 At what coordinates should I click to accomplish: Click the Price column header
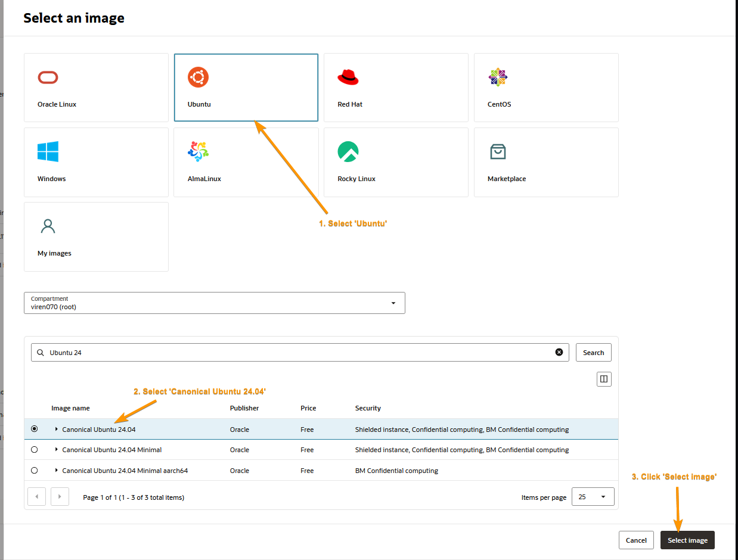(x=308, y=408)
